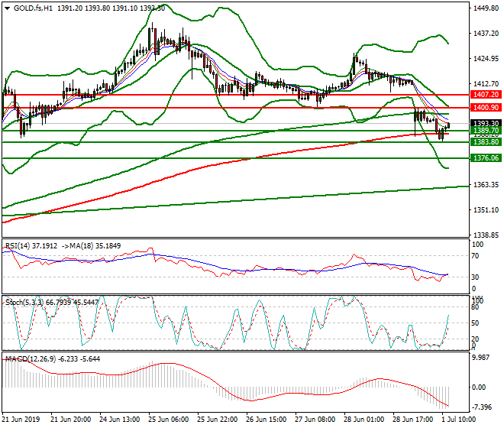Click the Stochastic scale level 80
Screen dimensions: 504x428
(475, 307)
